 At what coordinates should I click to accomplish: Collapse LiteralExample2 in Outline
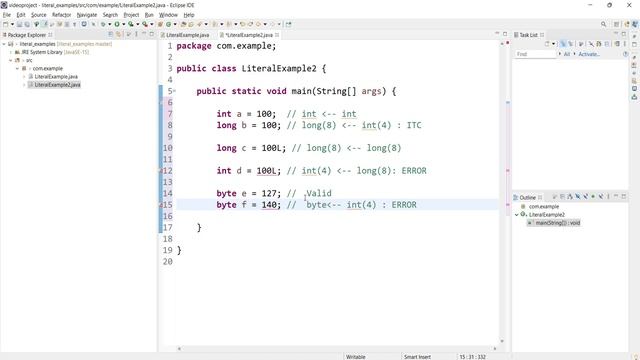coord(516,215)
